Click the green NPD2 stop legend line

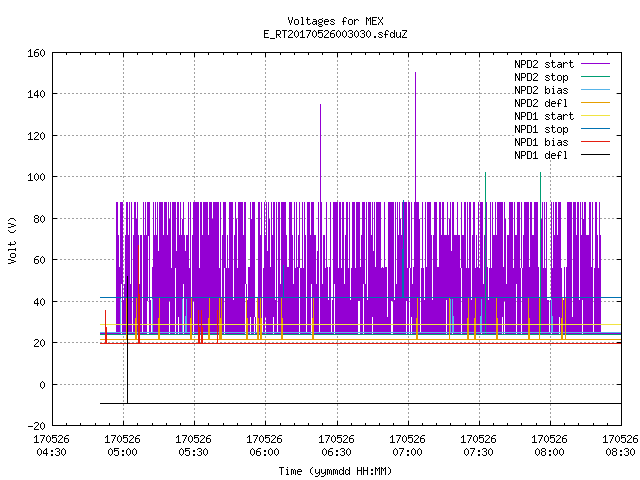tap(595, 76)
